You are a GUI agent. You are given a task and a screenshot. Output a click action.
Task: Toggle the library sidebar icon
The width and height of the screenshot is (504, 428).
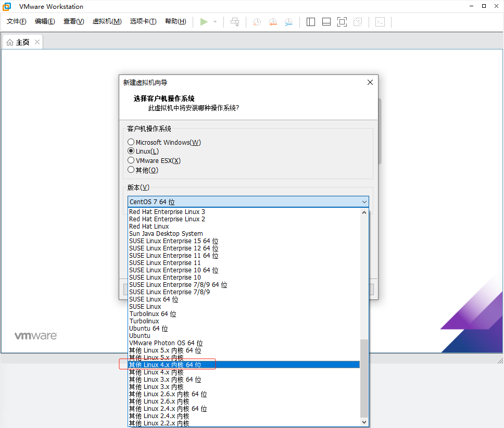tap(310, 22)
